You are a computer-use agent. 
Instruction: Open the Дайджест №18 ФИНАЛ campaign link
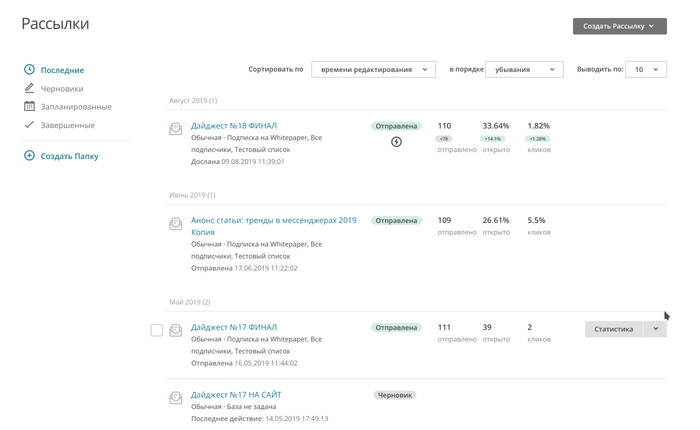[x=234, y=126]
